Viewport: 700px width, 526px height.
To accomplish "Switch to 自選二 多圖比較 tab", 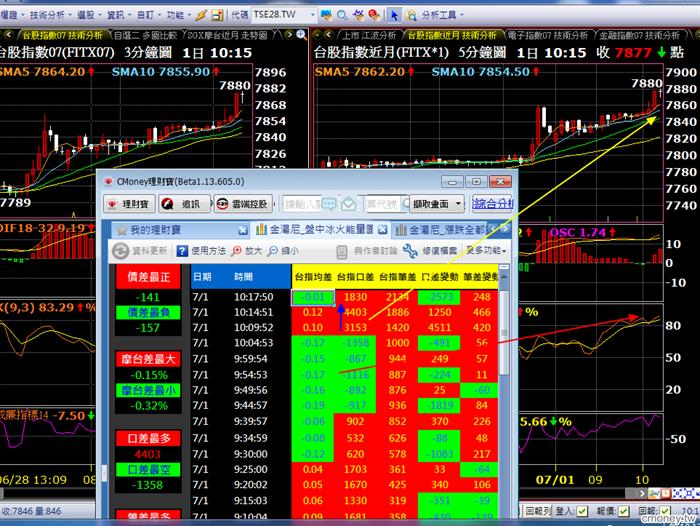I will coord(146,35).
